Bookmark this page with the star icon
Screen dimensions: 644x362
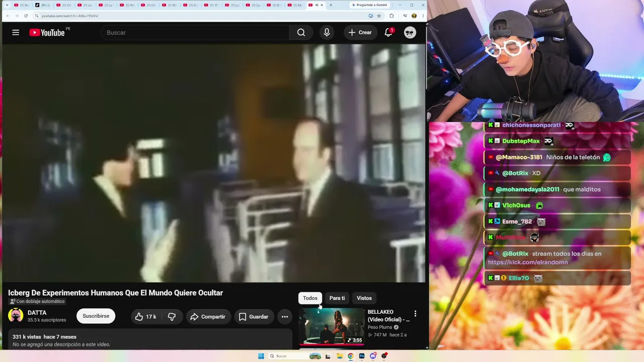click(x=379, y=16)
